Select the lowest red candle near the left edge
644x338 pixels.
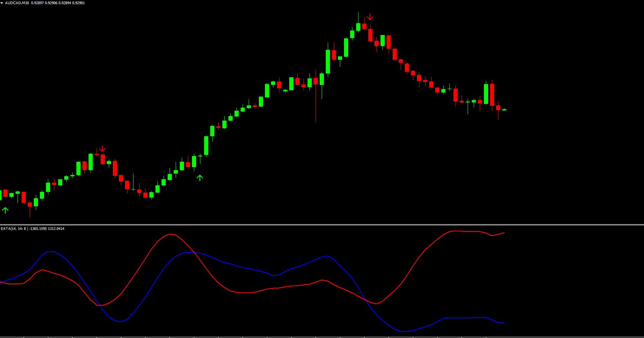30,204
